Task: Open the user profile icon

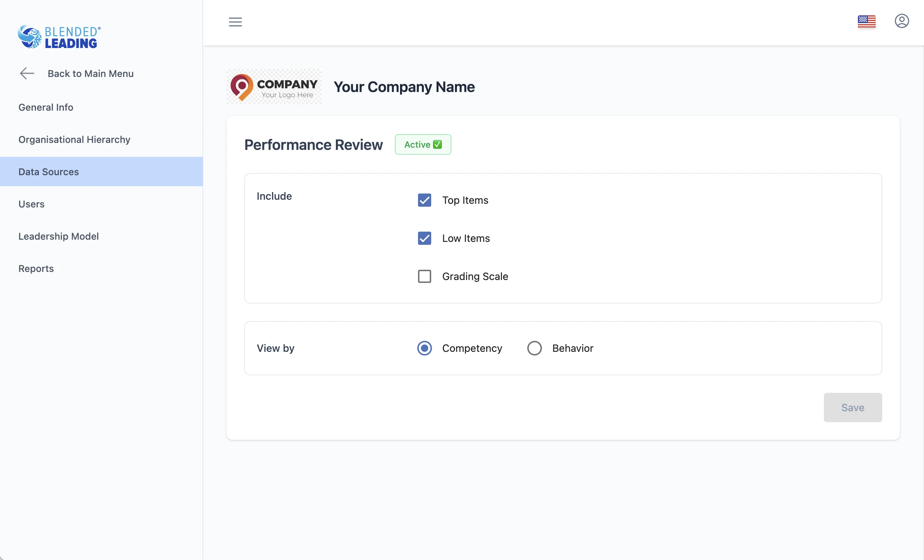Action: (901, 21)
